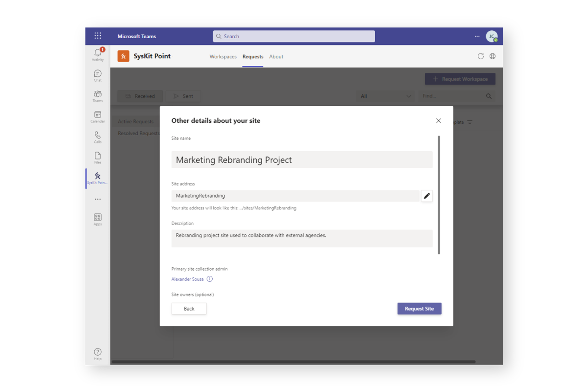Open Calls in the Teams sidebar
This screenshot has height=392, width=588.
[97, 137]
